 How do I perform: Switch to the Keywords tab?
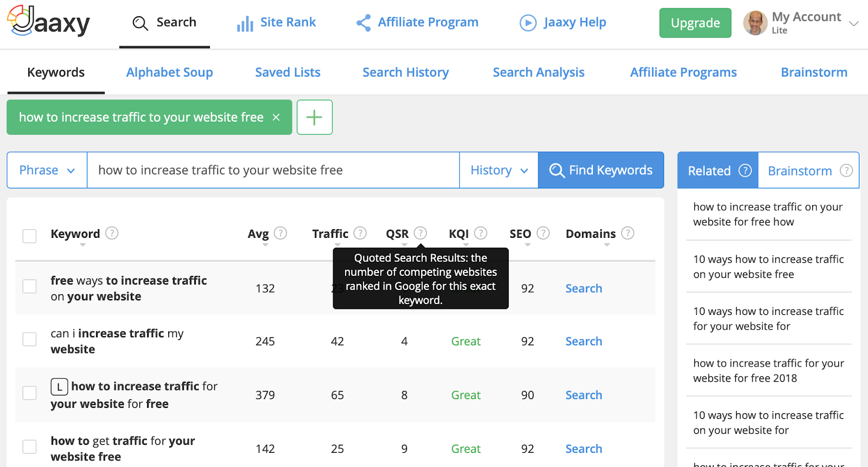pos(56,72)
